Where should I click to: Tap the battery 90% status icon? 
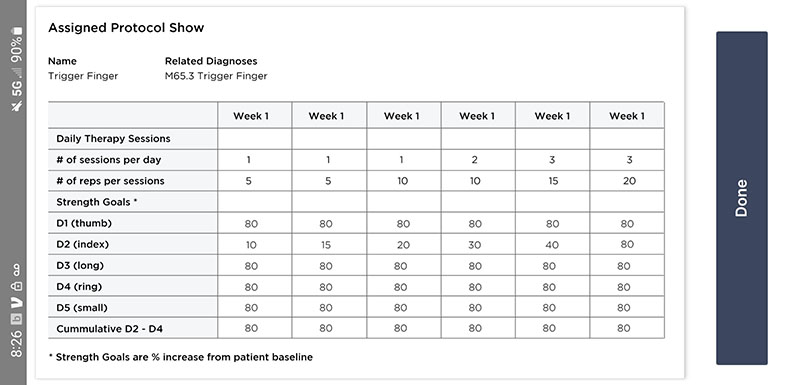17,45
